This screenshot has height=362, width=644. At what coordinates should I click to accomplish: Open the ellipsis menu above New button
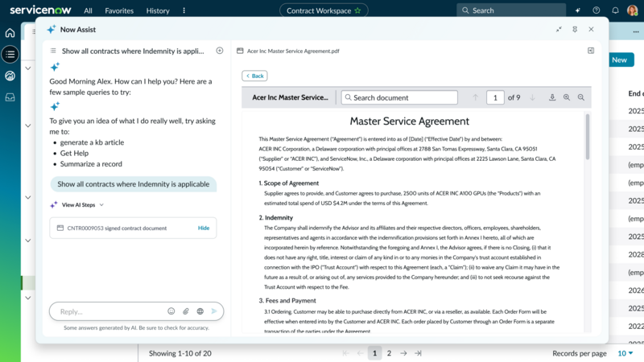[x=636, y=31]
